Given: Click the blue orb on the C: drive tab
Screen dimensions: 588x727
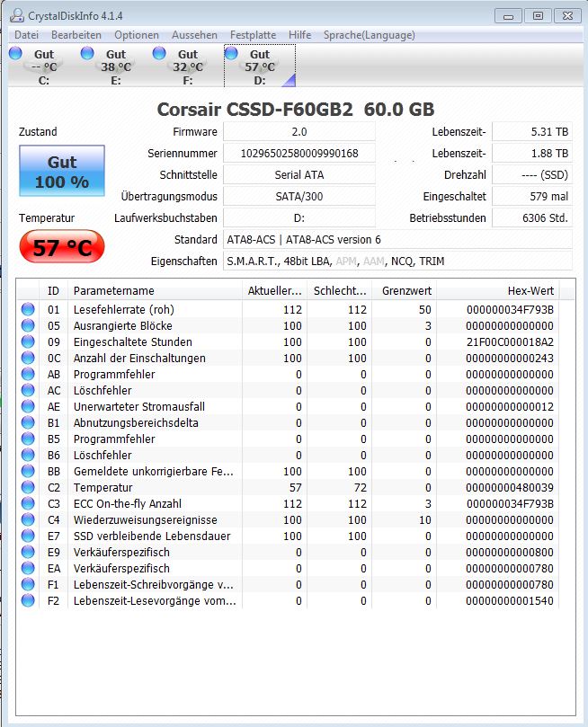Looking at the screenshot, I should 16,53.
